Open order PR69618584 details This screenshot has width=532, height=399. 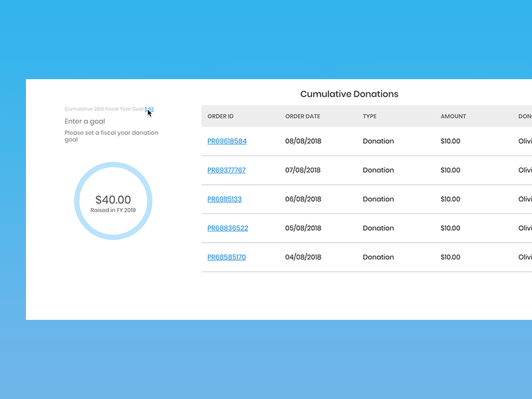point(226,141)
